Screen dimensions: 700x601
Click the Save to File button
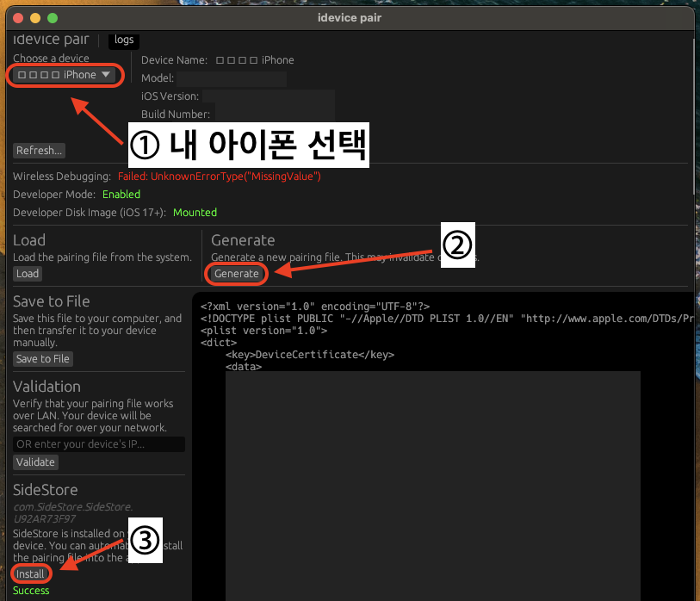(x=43, y=359)
